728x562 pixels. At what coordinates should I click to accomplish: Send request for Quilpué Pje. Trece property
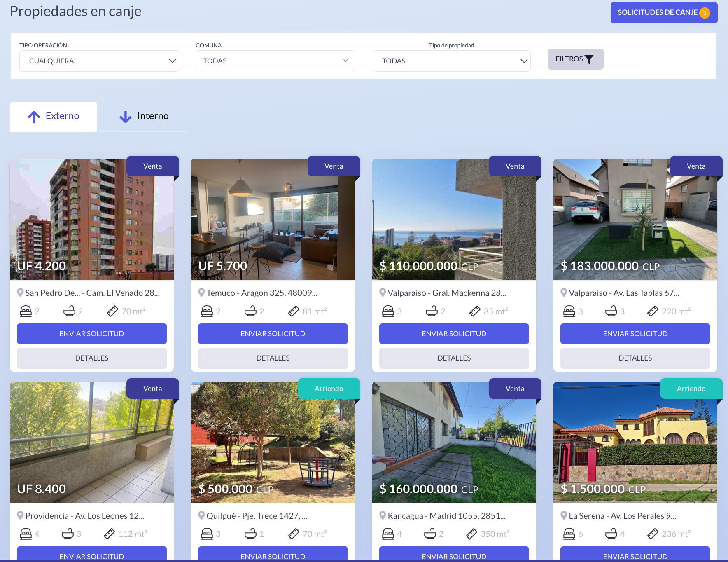pos(273,553)
